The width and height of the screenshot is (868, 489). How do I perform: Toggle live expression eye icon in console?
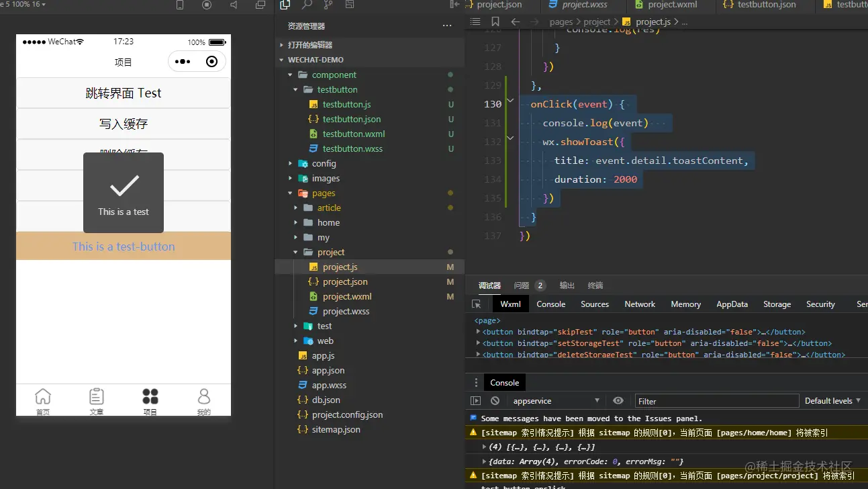coord(618,401)
